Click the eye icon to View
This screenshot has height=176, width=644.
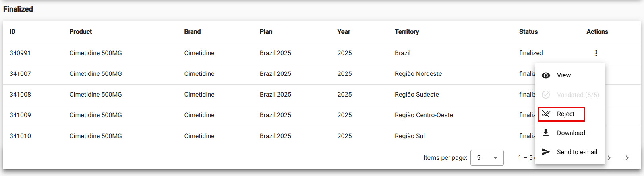pos(546,75)
